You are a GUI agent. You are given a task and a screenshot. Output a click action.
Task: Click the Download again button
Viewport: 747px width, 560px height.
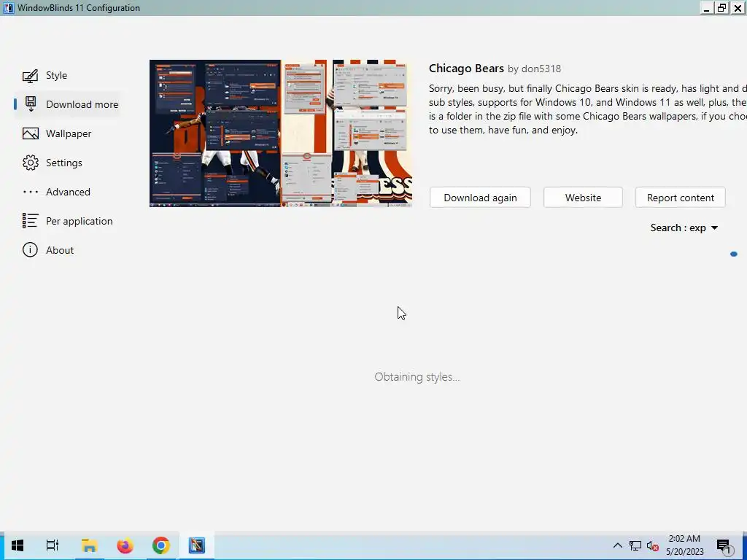pos(480,198)
